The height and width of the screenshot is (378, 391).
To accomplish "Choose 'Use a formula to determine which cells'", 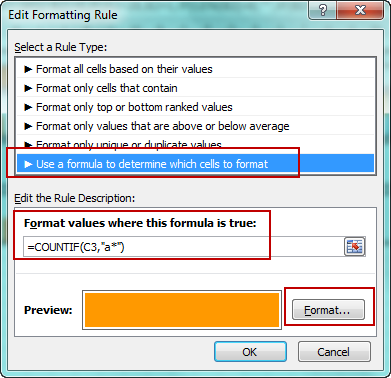I will [x=195, y=164].
